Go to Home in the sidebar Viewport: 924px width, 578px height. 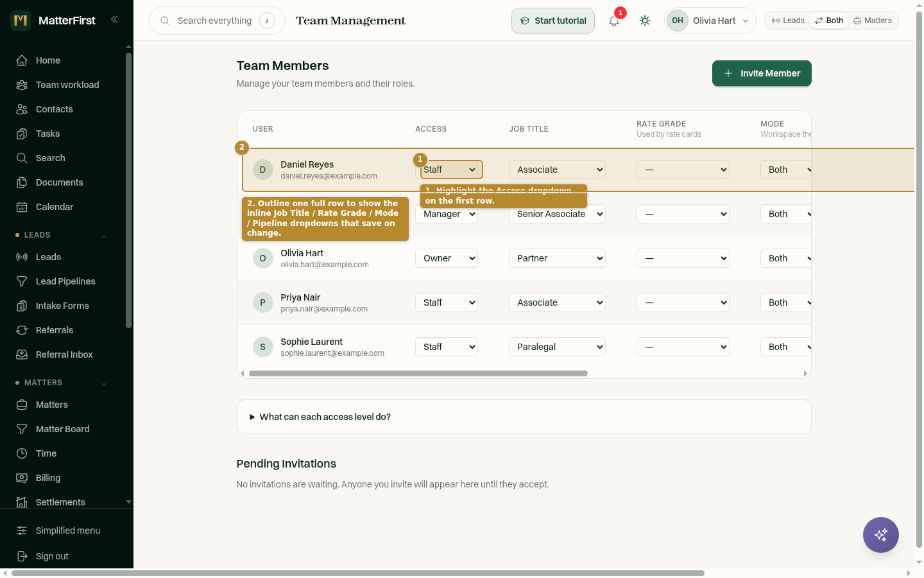tap(48, 60)
